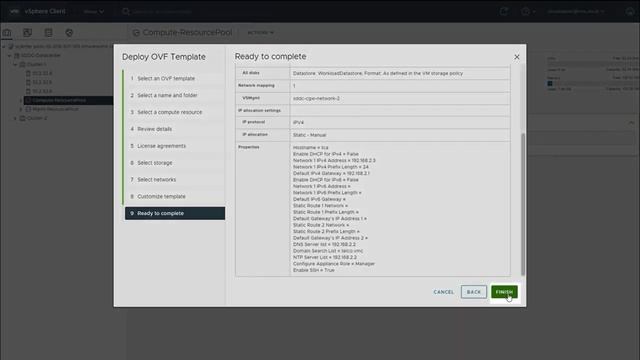Open the help icon in the top bar
This screenshot has width=640, height=360.
(x=526, y=11)
